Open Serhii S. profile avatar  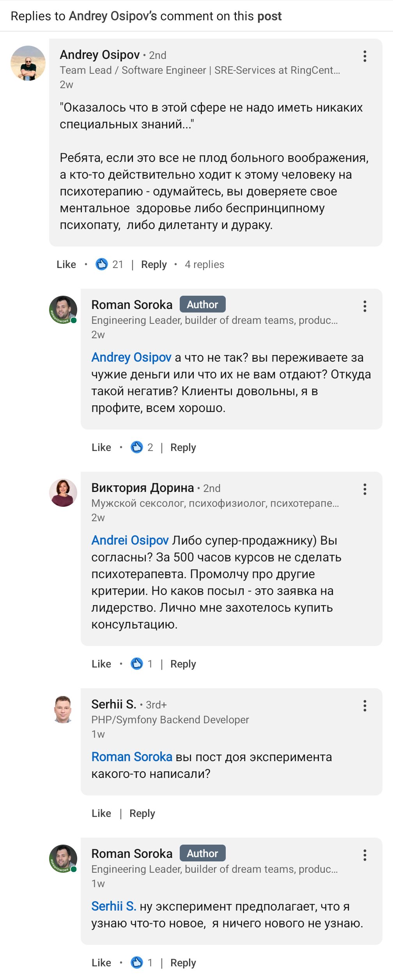(x=63, y=709)
